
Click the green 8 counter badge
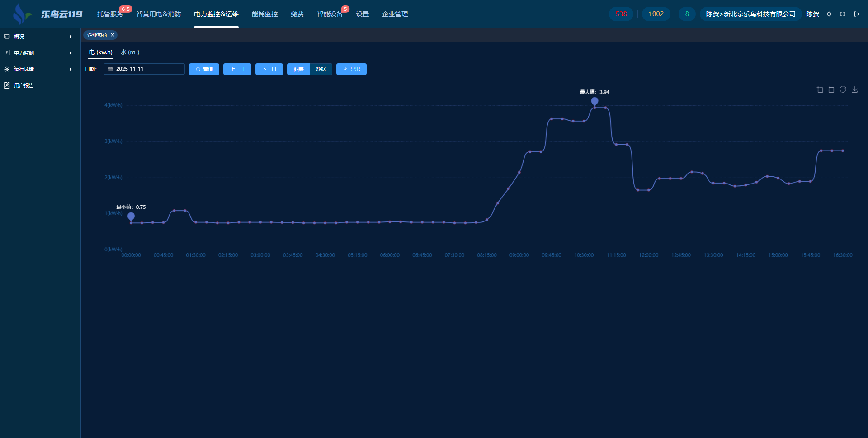pyautogui.click(x=687, y=14)
